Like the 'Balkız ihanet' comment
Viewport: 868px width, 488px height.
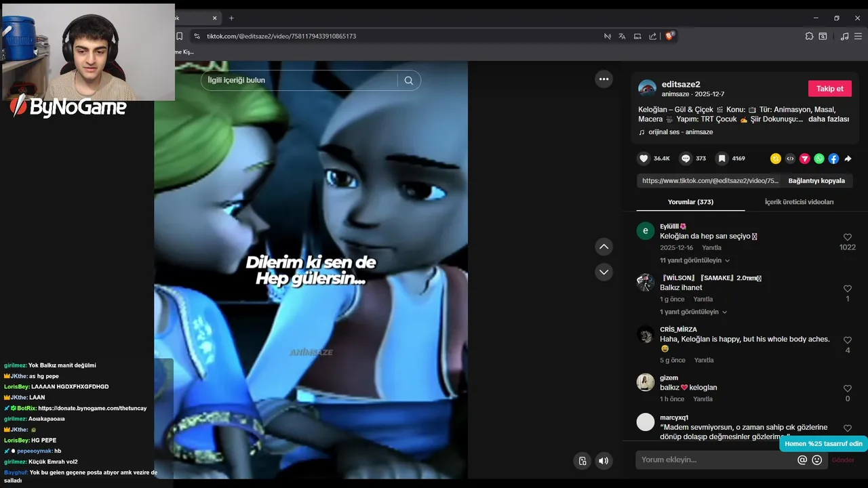(848, 289)
